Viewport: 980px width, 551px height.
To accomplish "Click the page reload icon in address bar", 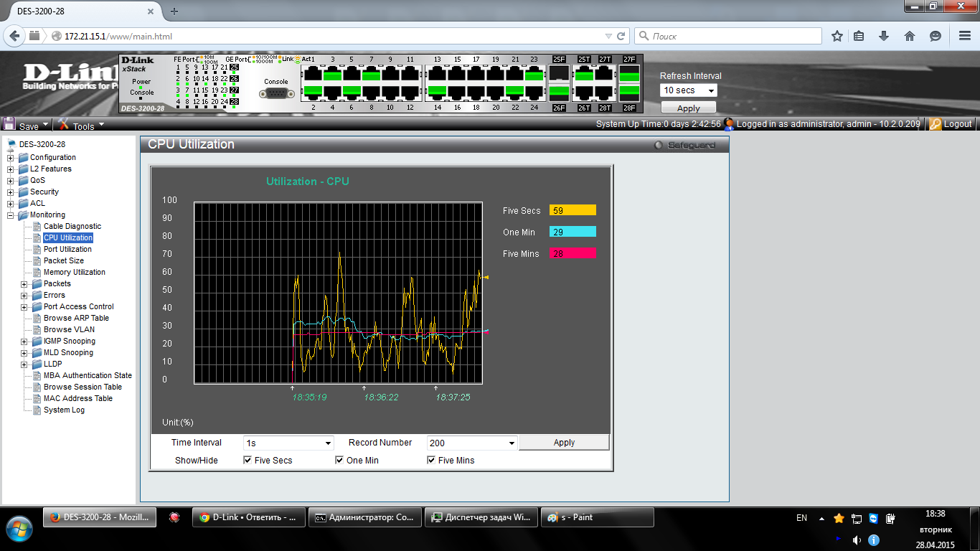I will [621, 36].
